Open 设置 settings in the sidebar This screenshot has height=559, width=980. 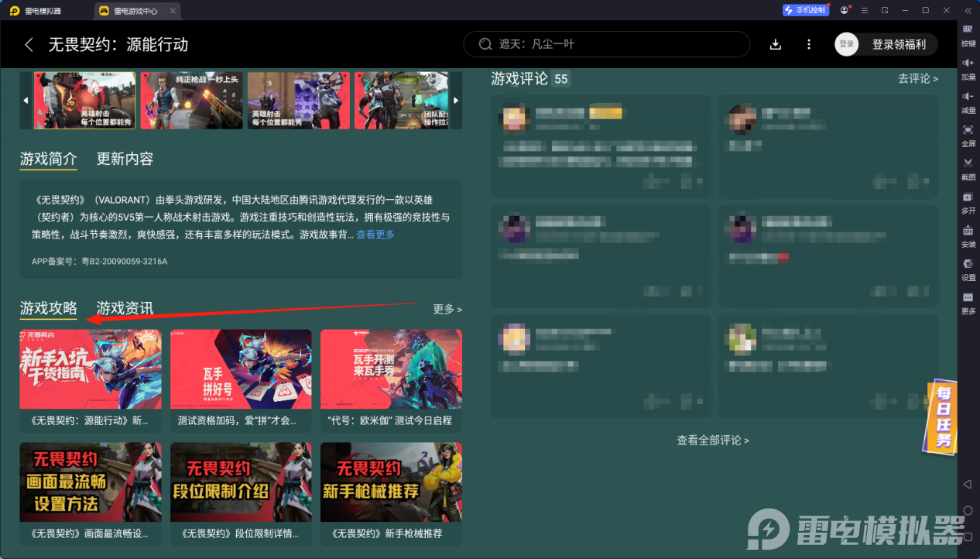click(x=968, y=269)
